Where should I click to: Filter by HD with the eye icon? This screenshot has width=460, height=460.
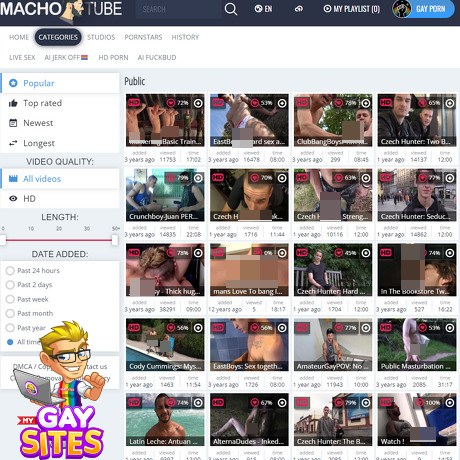60,199
